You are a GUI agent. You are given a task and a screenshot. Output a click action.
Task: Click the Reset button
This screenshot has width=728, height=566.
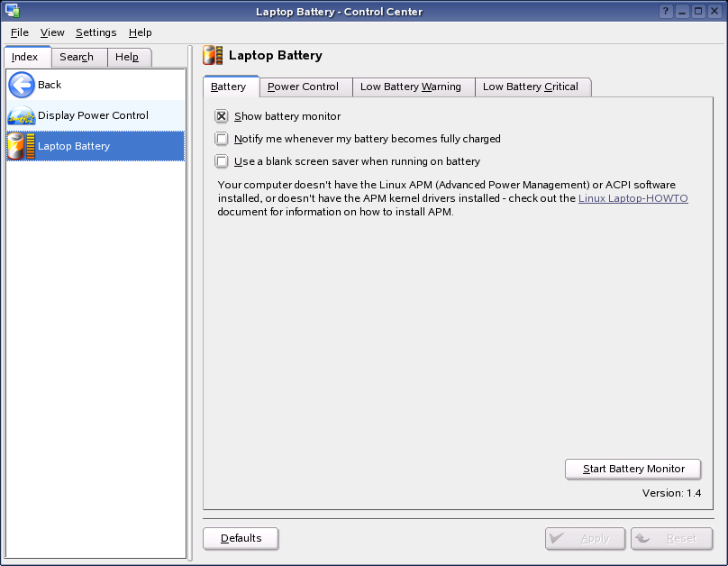pos(671,539)
